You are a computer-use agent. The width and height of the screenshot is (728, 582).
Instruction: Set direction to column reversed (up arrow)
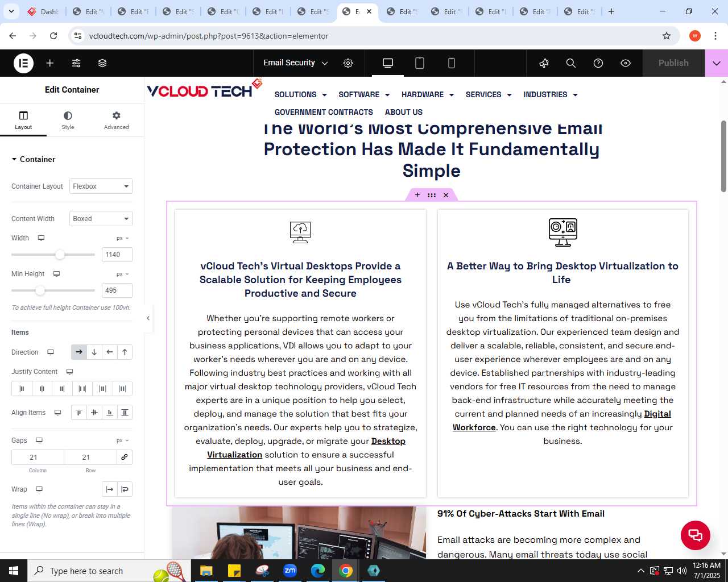click(x=125, y=352)
